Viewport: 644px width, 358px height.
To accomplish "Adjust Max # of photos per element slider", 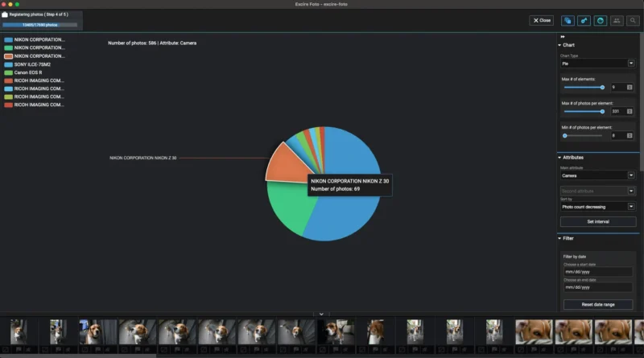I will (x=583, y=112).
